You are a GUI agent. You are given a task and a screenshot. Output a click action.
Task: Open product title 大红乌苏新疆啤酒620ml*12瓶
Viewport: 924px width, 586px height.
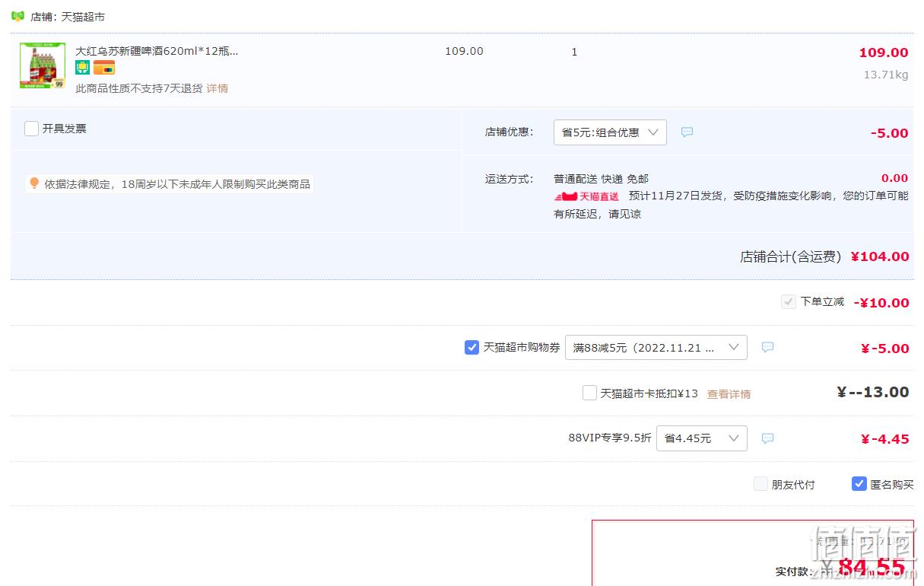point(157,51)
